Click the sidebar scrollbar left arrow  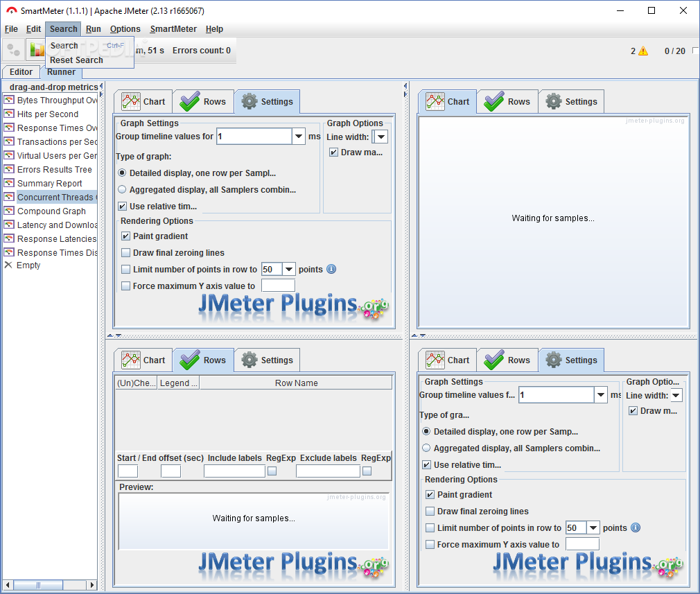tap(8, 585)
